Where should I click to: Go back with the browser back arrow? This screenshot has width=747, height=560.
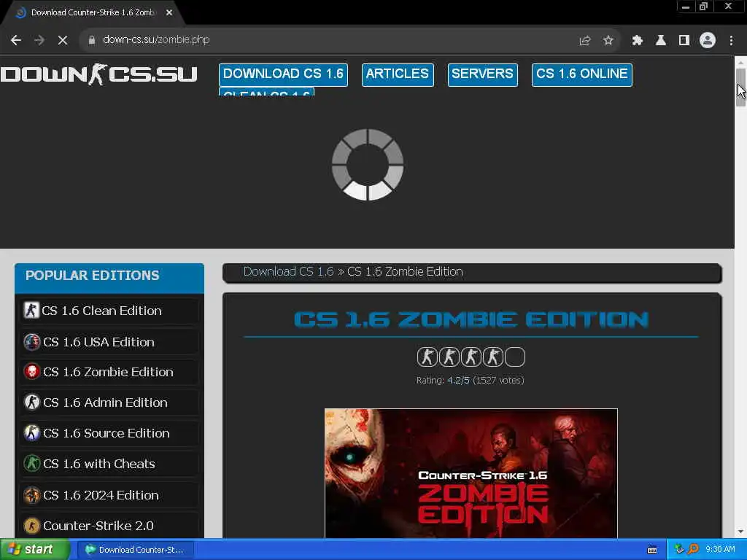coord(16,41)
